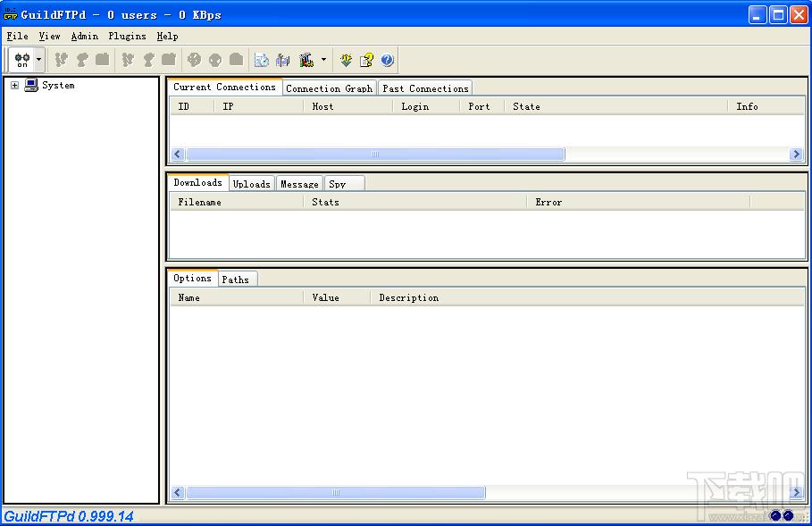This screenshot has height=526, width=812.
Task: Click the blue round help icon
Action: click(x=387, y=60)
